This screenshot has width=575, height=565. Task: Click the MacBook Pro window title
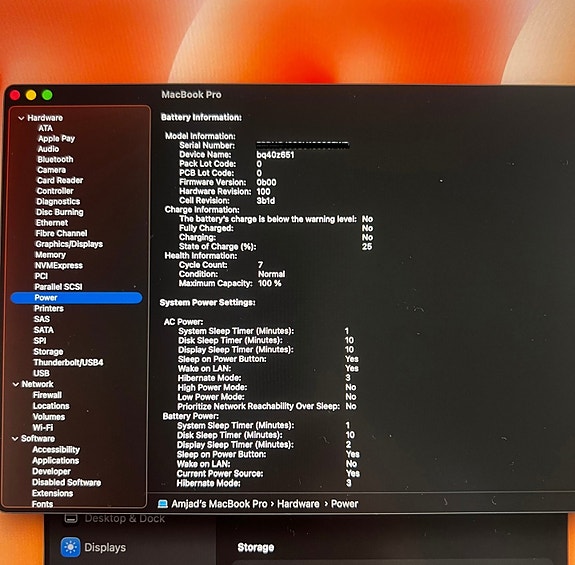pyautogui.click(x=191, y=95)
